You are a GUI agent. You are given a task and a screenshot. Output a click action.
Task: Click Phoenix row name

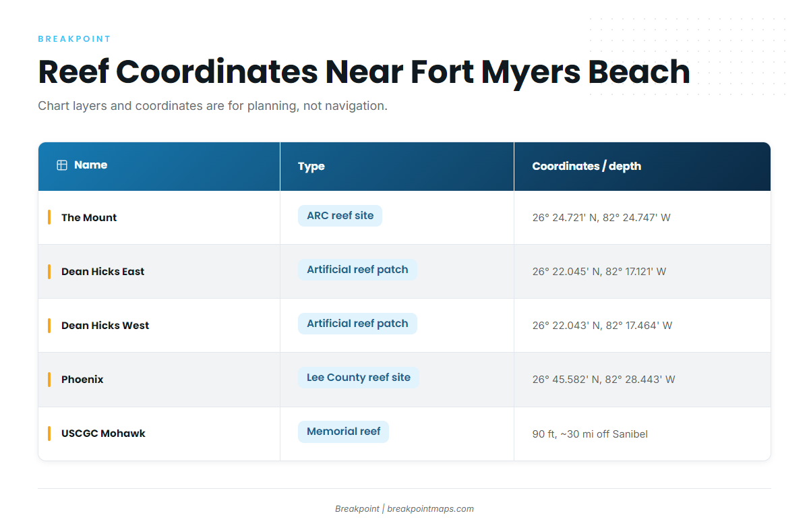(x=82, y=380)
